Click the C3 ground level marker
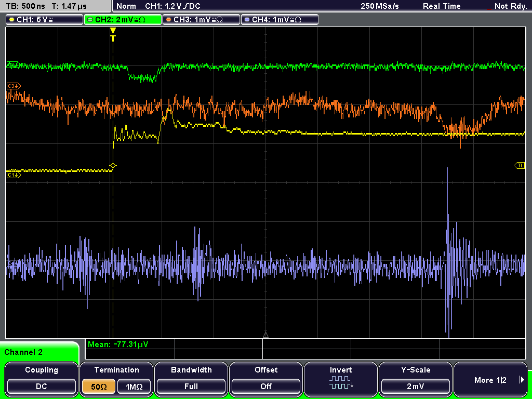The height and width of the screenshot is (399, 532). [14, 86]
